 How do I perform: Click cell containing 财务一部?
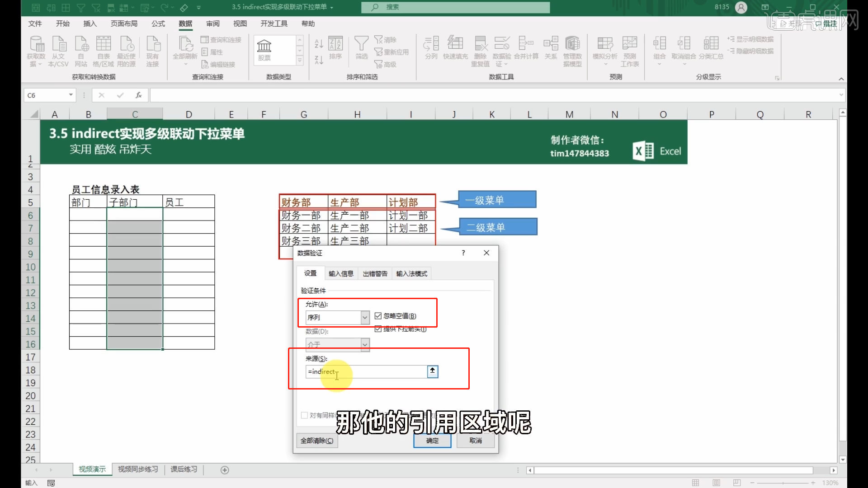[303, 216]
